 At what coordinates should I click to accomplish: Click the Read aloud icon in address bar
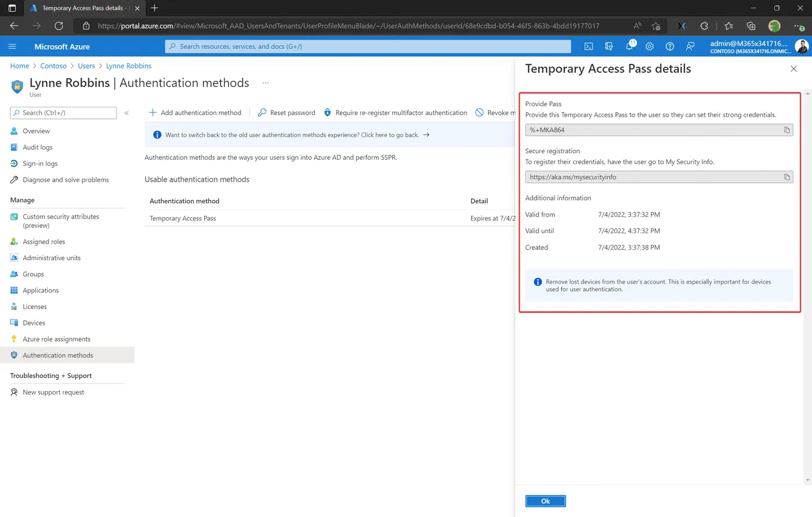pos(637,26)
